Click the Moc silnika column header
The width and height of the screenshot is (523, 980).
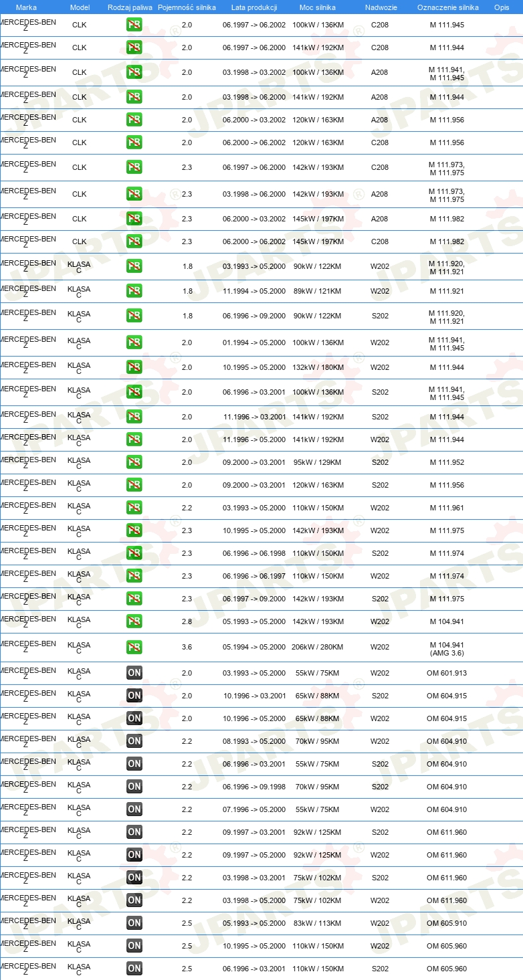(318, 7)
